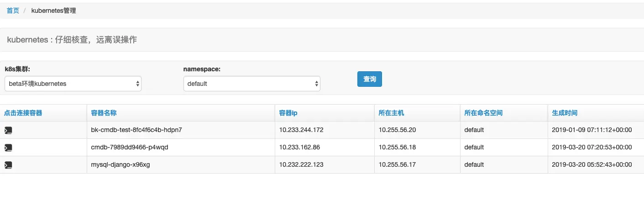Viewport: 644px width, 217px height.
Task: Click timestamp 2019-03-20 05:52:43+00:00 cell
Action: 592,164
